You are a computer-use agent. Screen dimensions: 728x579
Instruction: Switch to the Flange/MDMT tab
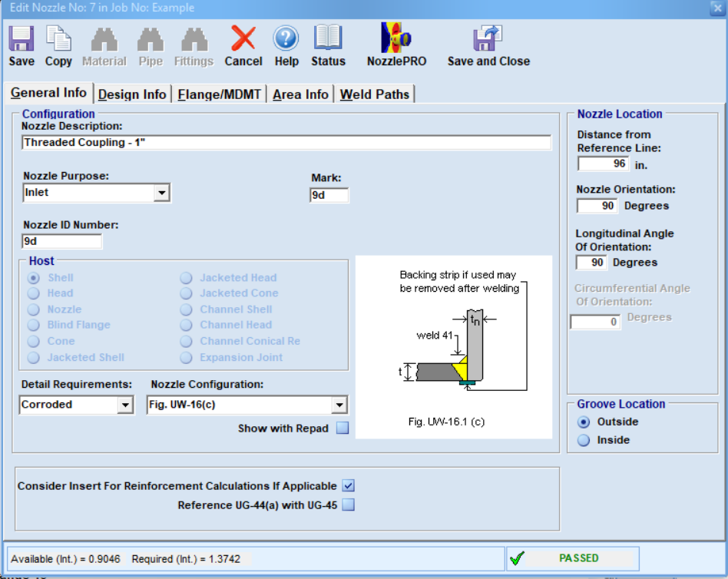point(216,93)
